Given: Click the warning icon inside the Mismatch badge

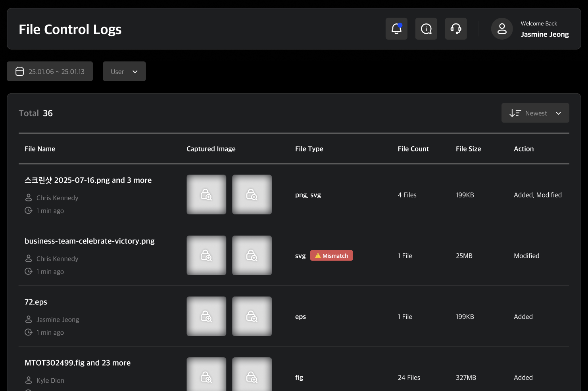Looking at the screenshot, I should pyautogui.click(x=317, y=255).
